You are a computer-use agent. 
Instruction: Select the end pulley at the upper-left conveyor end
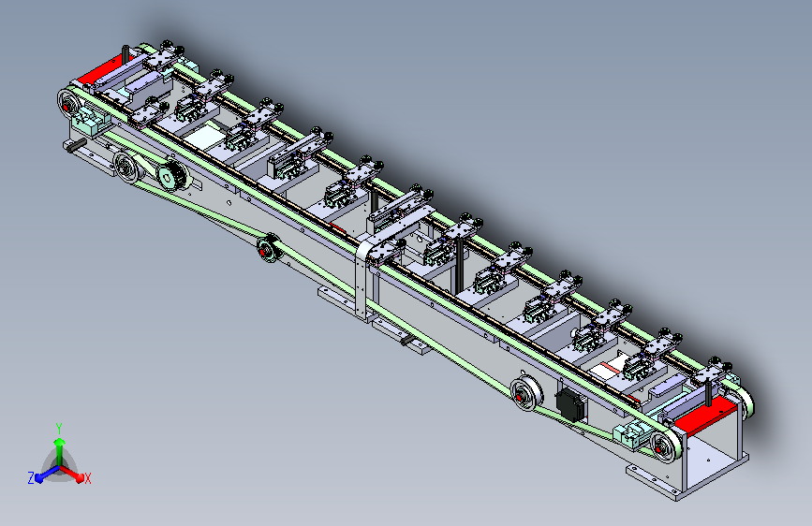pos(70,104)
